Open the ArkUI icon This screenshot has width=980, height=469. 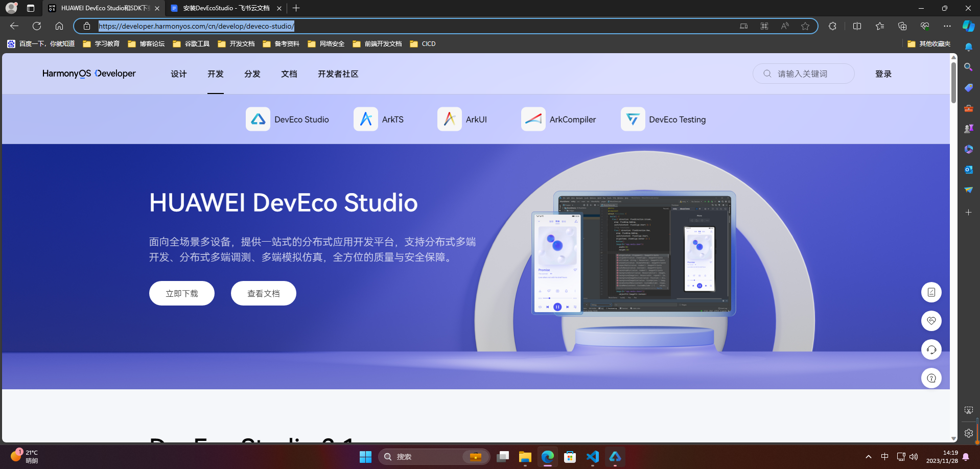coord(450,119)
